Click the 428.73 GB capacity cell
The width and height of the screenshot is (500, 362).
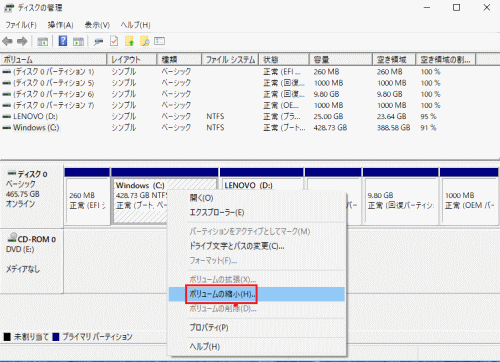coord(330,128)
